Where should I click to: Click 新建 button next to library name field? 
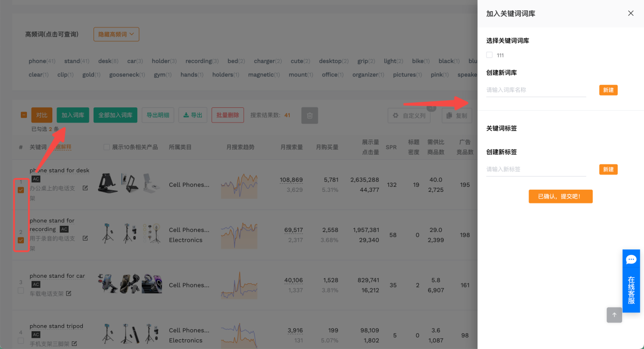coord(608,90)
